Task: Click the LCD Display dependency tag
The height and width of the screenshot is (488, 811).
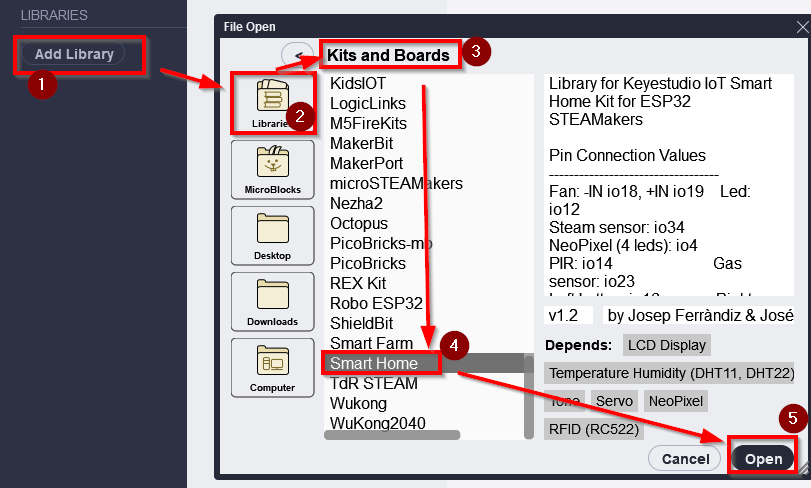Action: pyautogui.click(x=667, y=345)
